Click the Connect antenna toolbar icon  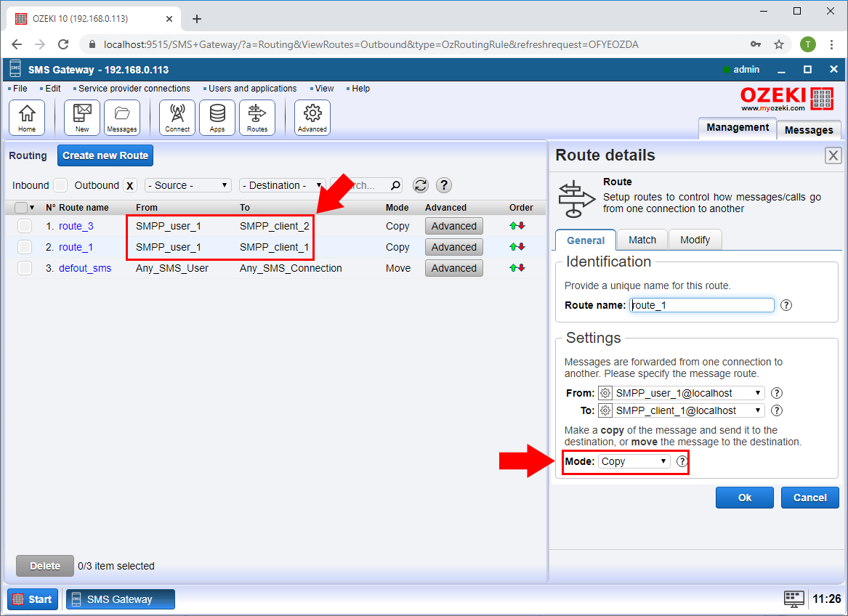coord(177,118)
